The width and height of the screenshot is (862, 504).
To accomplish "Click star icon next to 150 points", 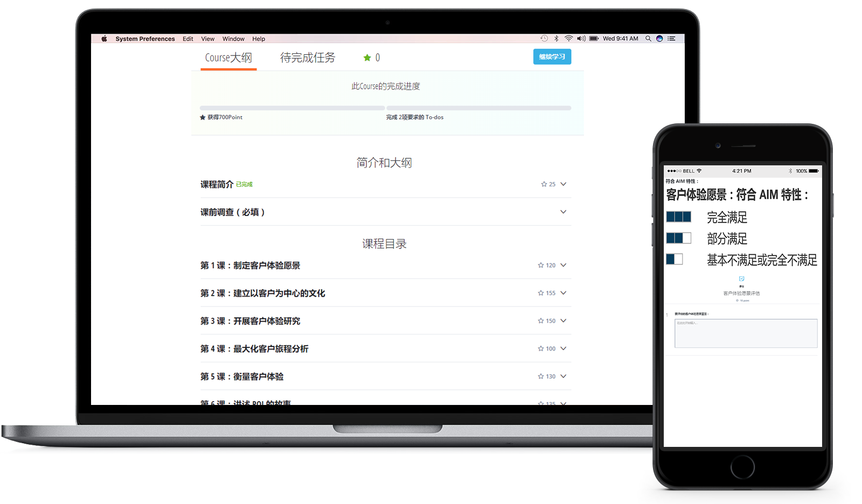I will pyautogui.click(x=541, y=321).
